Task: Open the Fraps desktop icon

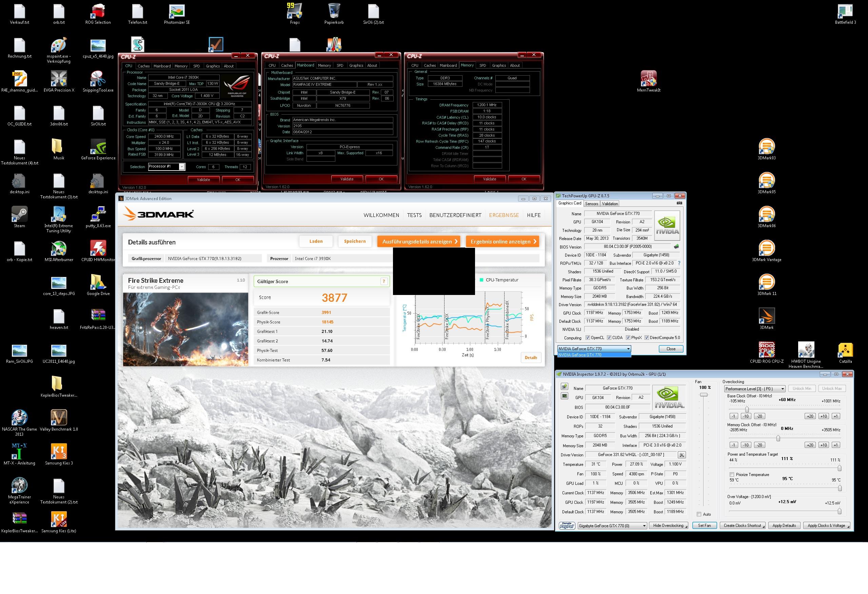Action: pyautogui.click(x=295, y=13)
